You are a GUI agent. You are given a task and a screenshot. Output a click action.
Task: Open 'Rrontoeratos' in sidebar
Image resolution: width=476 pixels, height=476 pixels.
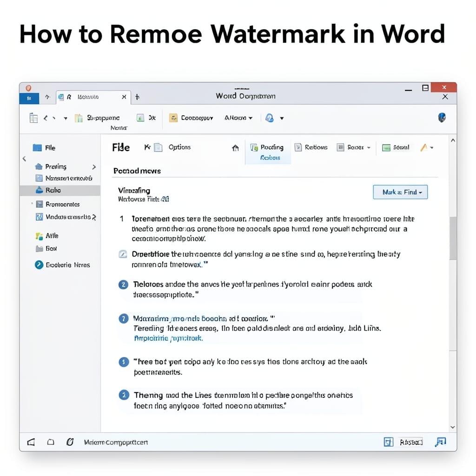pos(58,205)
